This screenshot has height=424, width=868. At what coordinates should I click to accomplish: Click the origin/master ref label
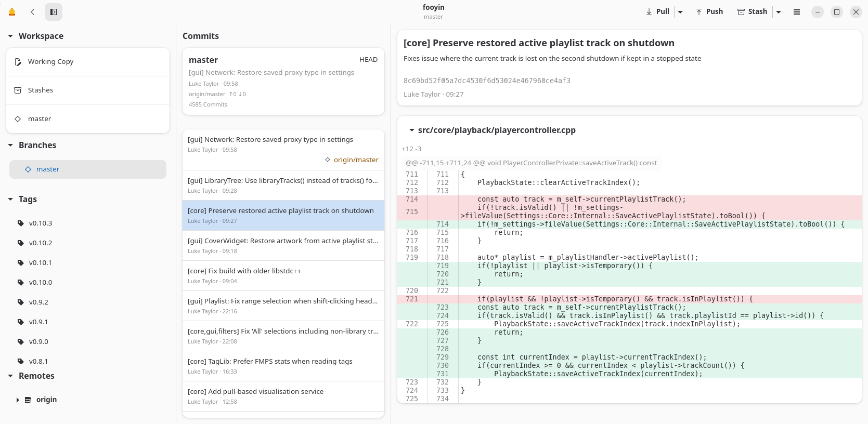pos(356,160)
